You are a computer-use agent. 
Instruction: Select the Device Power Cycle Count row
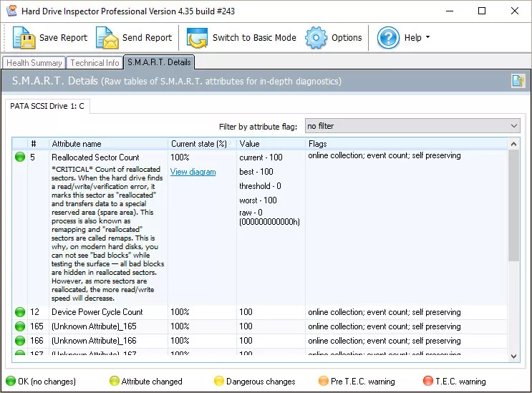pos(259,312)
